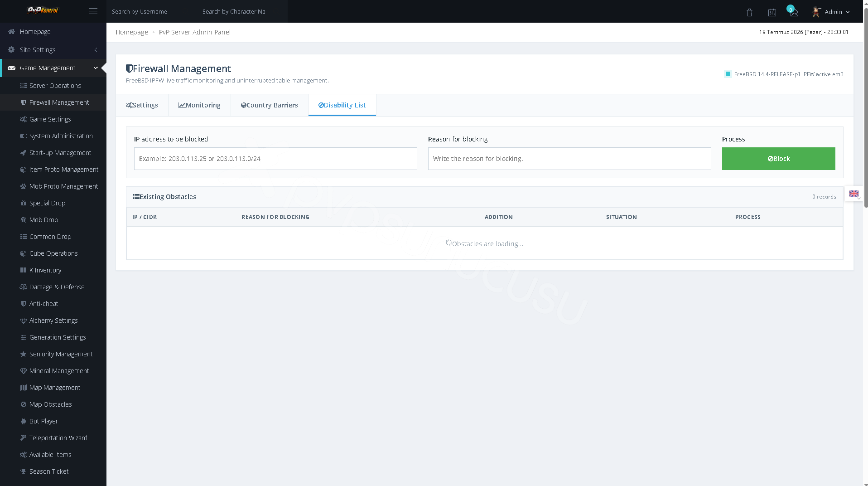Click the Alchemy Settings gem icon

(x=24, y=321)
